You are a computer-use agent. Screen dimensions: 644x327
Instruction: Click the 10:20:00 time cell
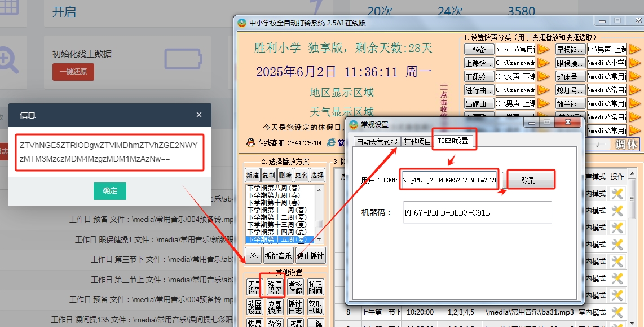(420, 312)
